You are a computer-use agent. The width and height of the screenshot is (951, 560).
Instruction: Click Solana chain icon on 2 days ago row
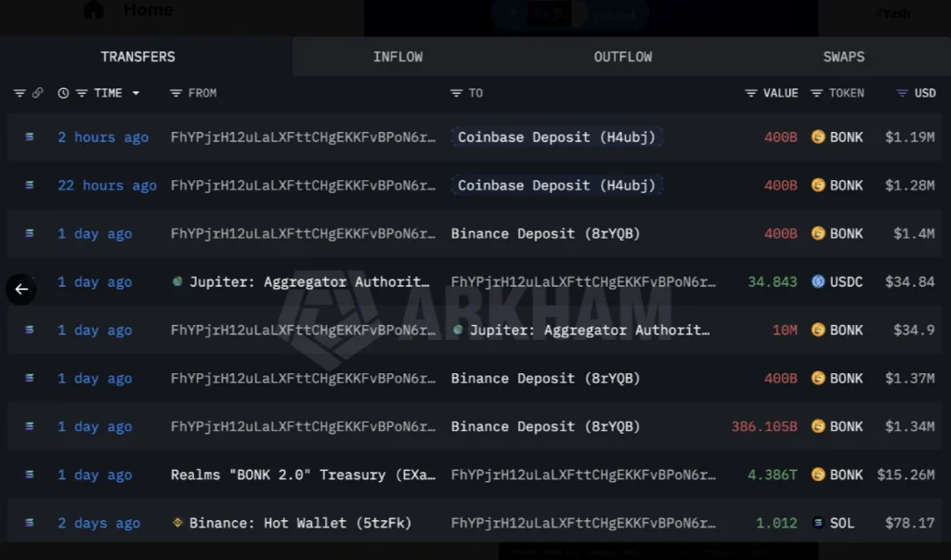coord(29,522)
